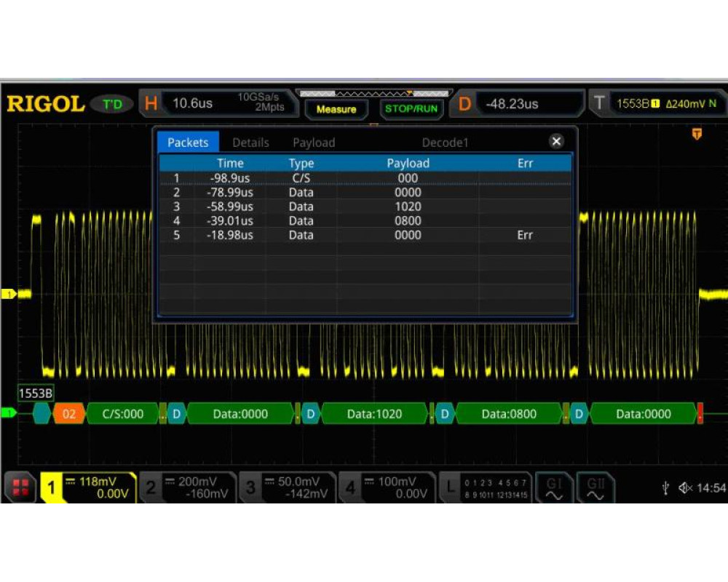The height and width of the screenshot is (582, 728).
Task: Click the waveform memory position bar
Action: click(374, 94)
